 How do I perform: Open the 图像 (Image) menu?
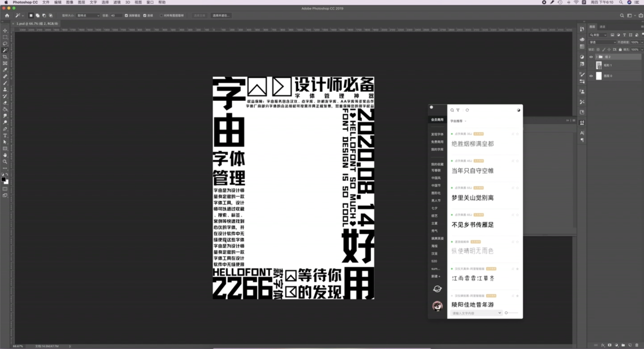[x=69, y=2]
